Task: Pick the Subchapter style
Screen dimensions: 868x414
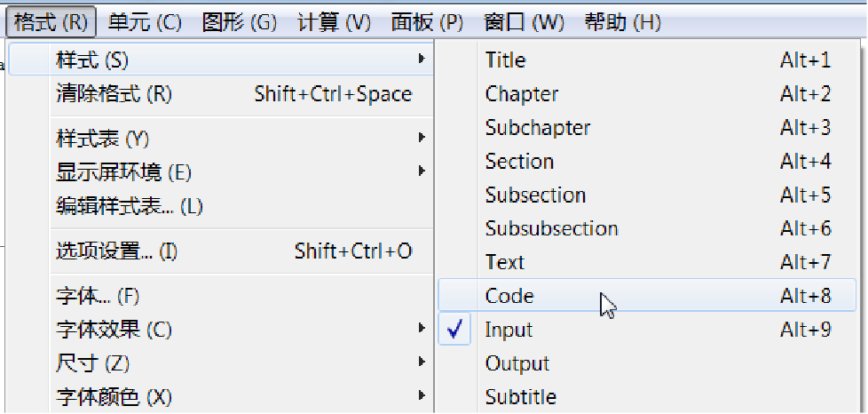Action: point(647,127)
